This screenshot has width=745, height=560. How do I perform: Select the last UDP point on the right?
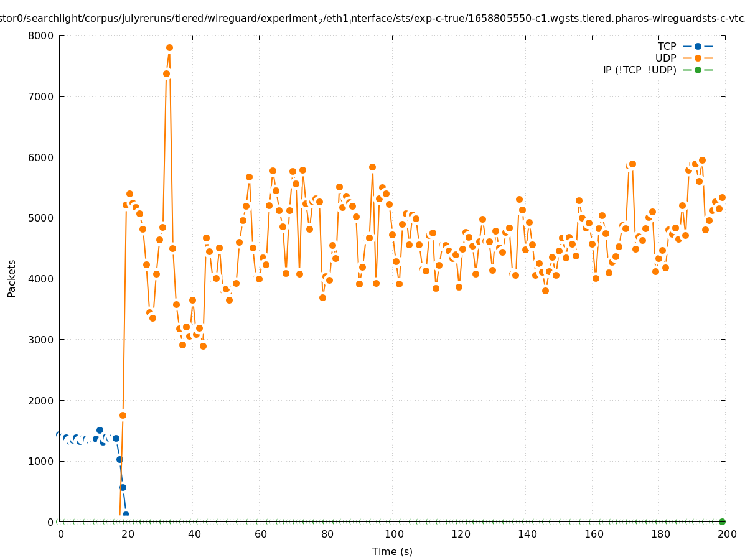(x=722, y=197)
